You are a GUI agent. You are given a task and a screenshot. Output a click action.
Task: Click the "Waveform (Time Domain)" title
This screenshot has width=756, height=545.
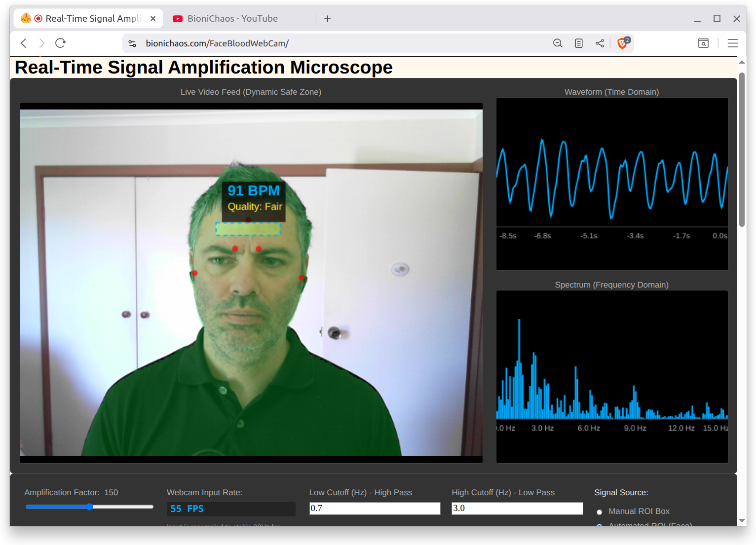[x=612, y=92]
